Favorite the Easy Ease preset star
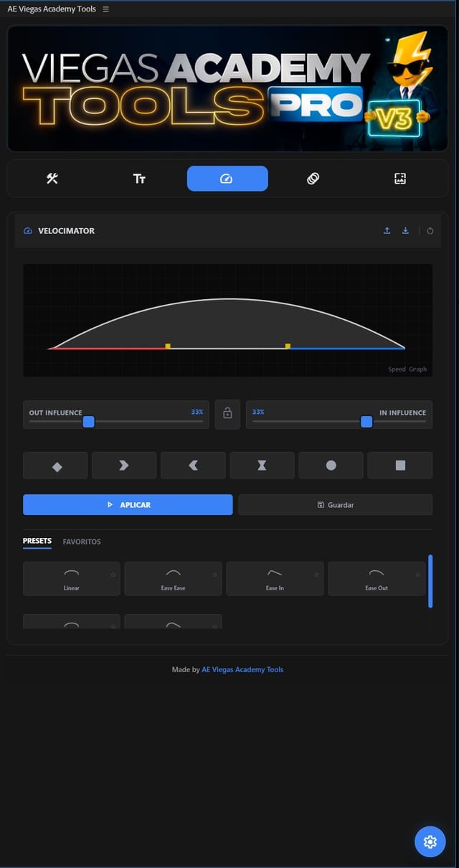This screenshot has height=868, width=459. (215, 575)
